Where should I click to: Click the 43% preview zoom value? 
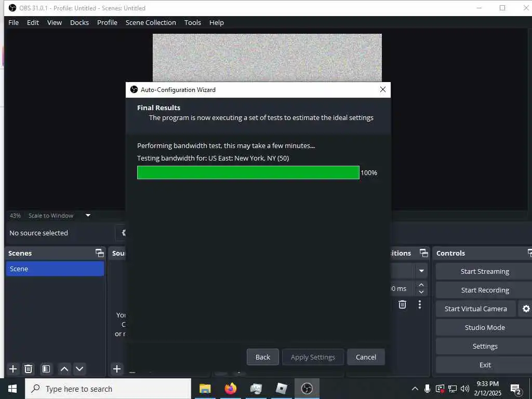click(15, 216)
